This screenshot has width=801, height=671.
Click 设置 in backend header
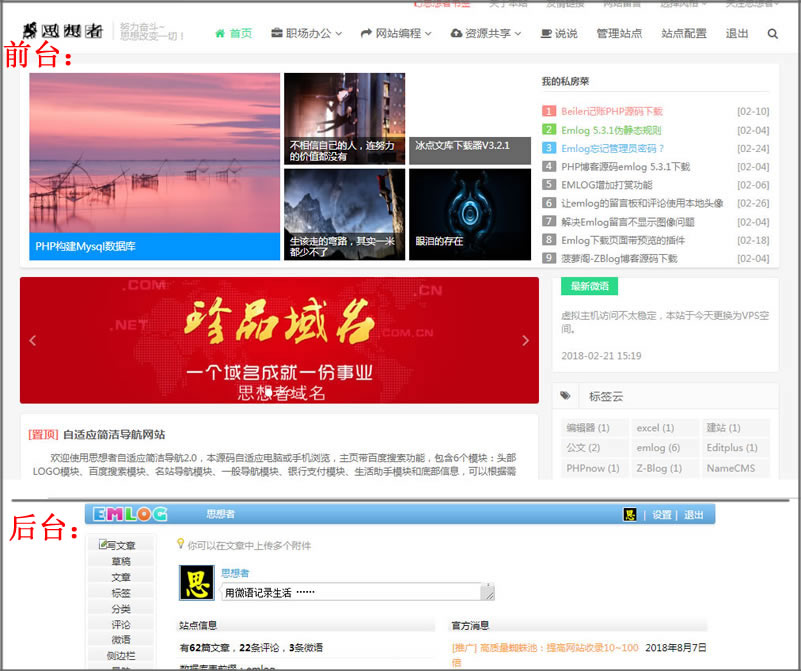point(662,515)
